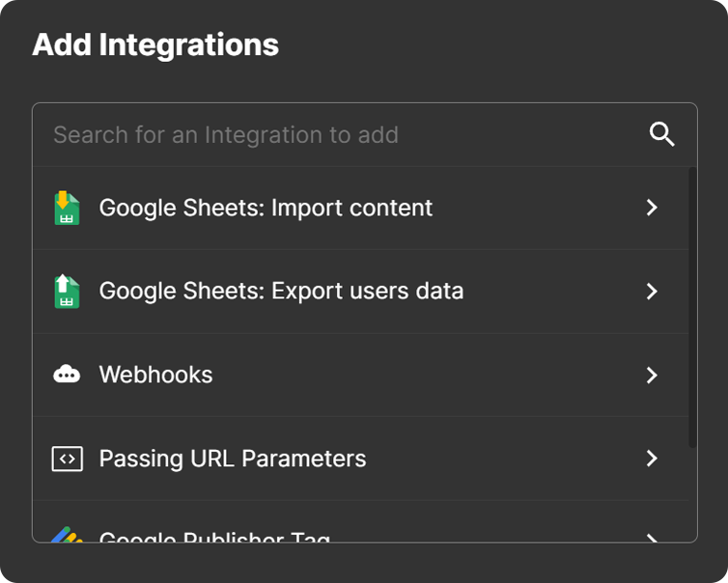Select the Webhooks label
This screenshot has height=583, width=728.
click(x=156, y=375)
